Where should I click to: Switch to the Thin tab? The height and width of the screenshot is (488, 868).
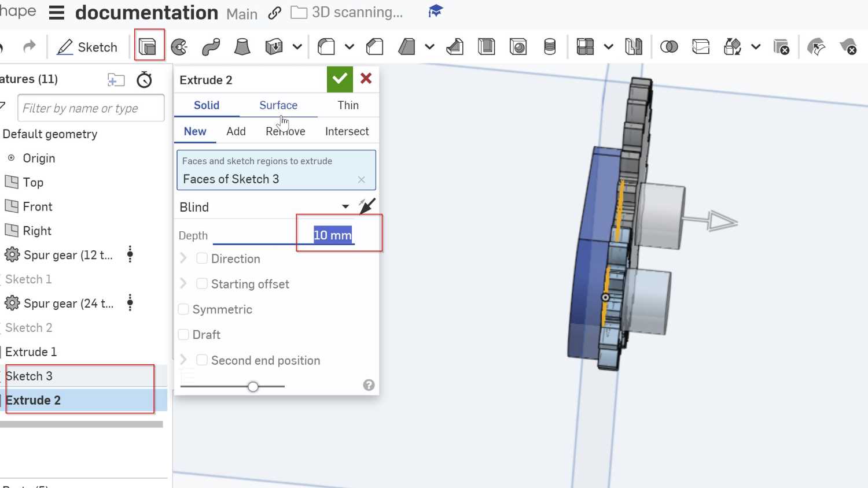pos(348,105)
